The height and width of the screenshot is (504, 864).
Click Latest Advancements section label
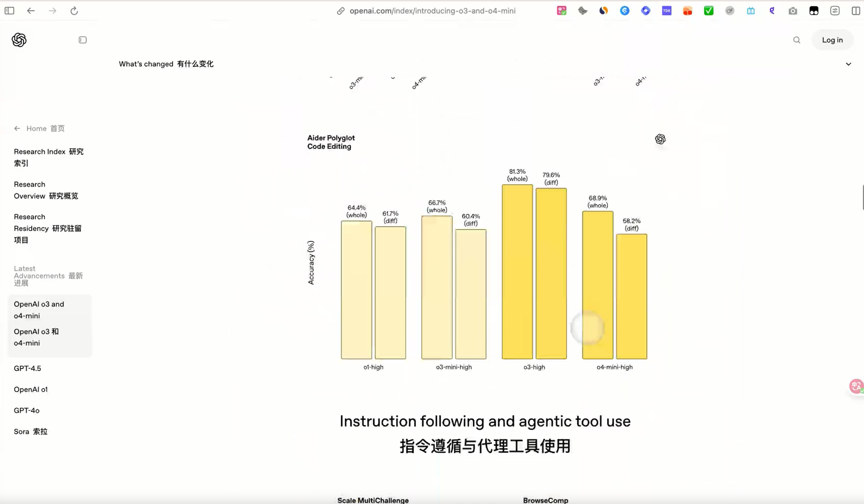pyautogui.click(x=48, y=275)
